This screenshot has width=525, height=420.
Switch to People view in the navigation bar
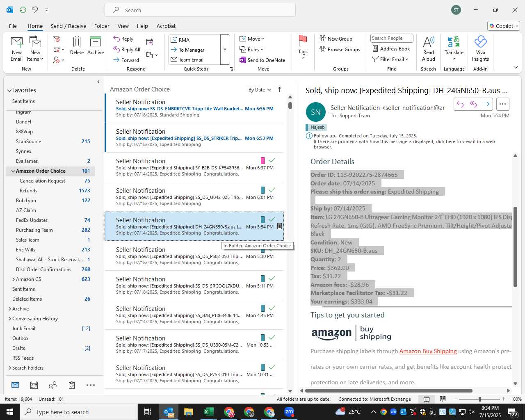52,385
